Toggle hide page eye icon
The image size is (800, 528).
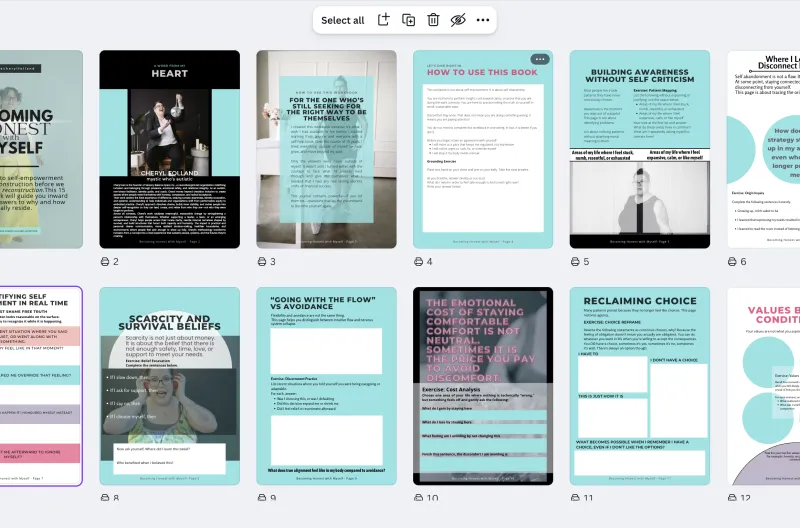coord(458,20)
